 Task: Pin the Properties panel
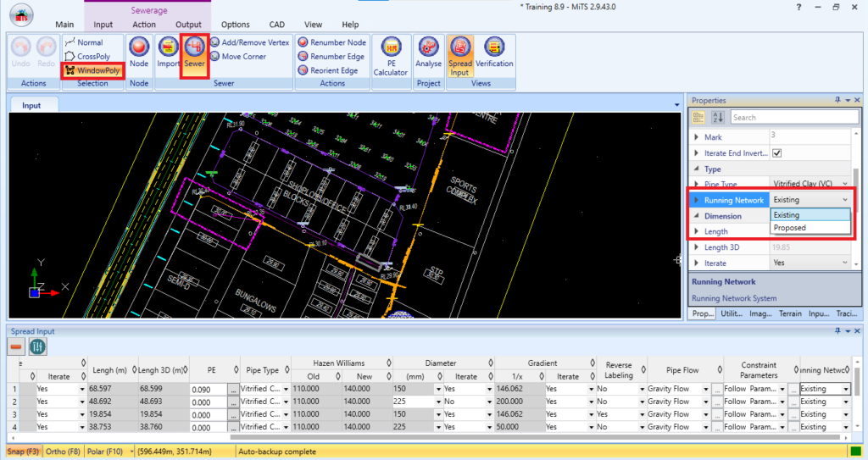pyautogui.click(x=837, y=100)
